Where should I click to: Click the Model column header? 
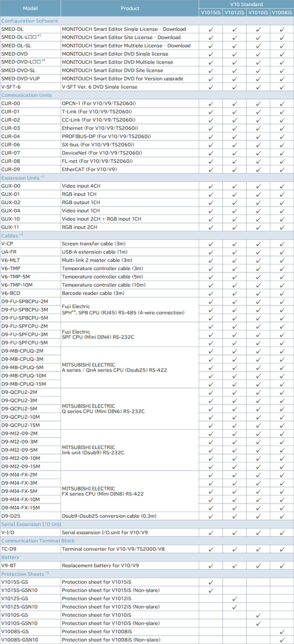(x=30, y=8)
